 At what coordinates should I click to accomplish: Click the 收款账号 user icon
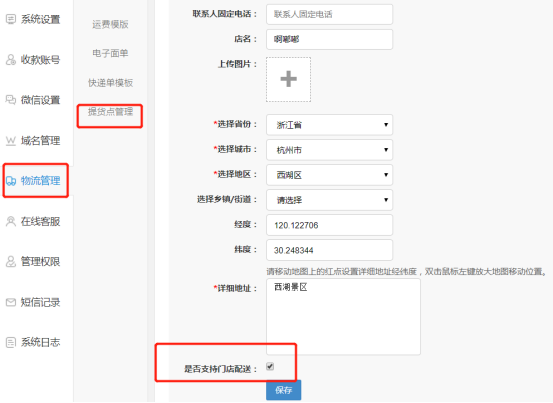coord(11,60)
